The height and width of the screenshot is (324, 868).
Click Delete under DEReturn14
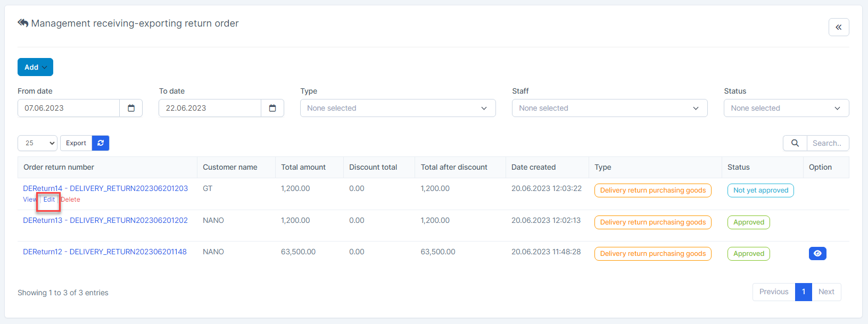click(x=71, y=200)
